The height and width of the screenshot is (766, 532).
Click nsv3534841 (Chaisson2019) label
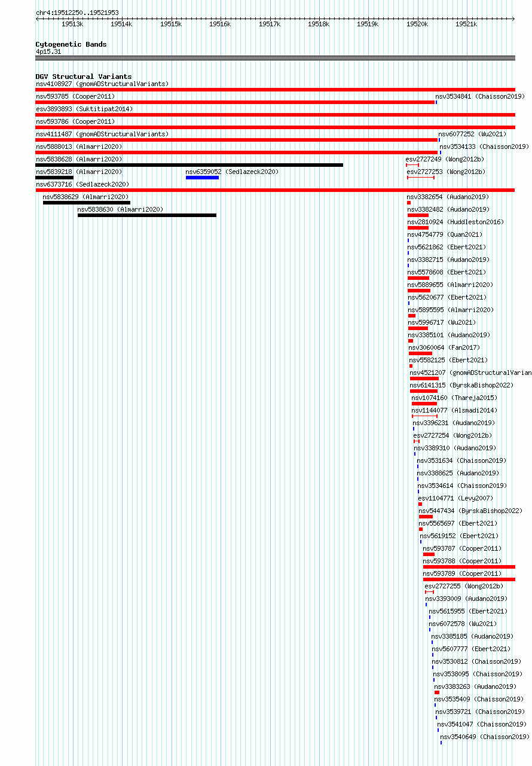[x=480, y=96]
